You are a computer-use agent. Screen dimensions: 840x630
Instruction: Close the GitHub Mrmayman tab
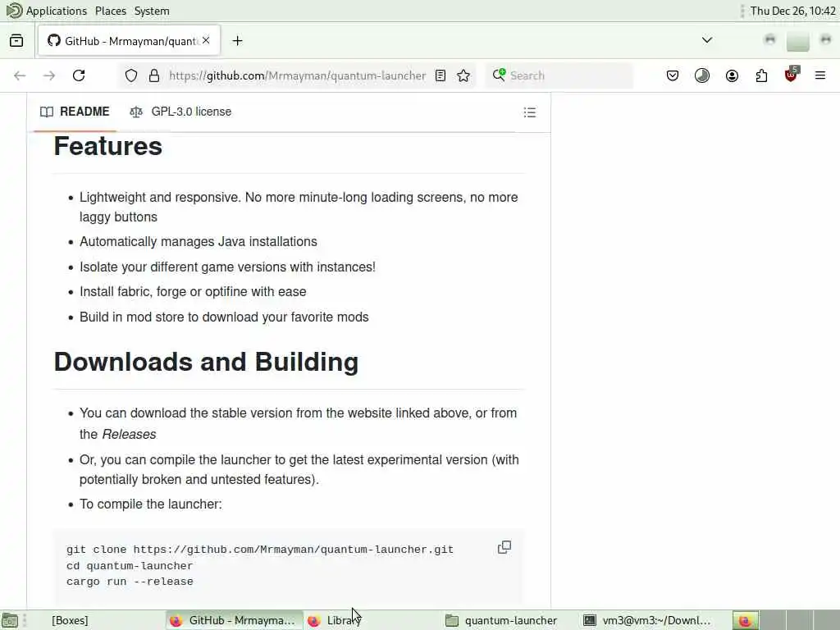tap(206, 41)
